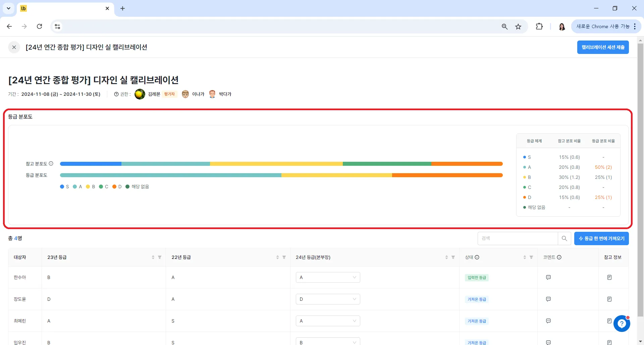The width and height of the screenshot is (644, 345).
Task: Open comment icon for 장도윤
Action: pyautogui.click(x=548, y=299)
